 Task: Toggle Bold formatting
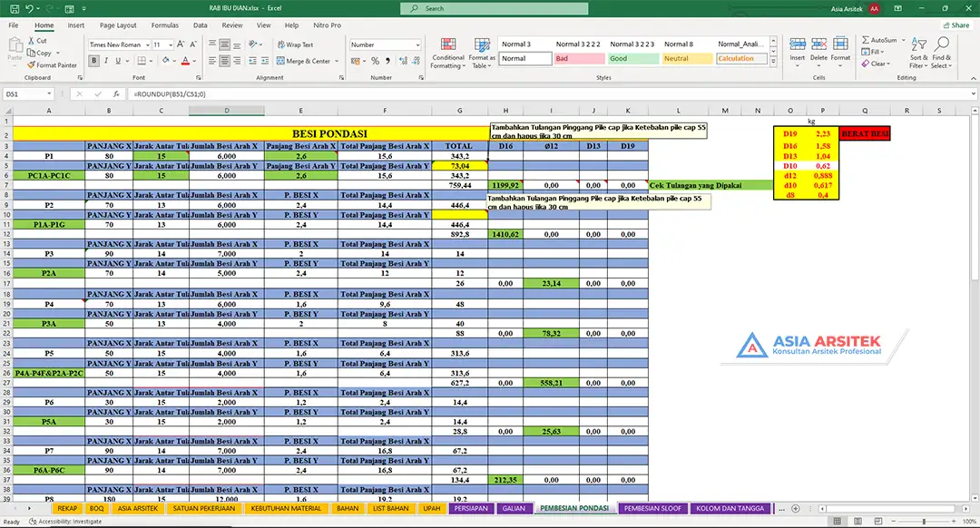(x=93, y=61)
